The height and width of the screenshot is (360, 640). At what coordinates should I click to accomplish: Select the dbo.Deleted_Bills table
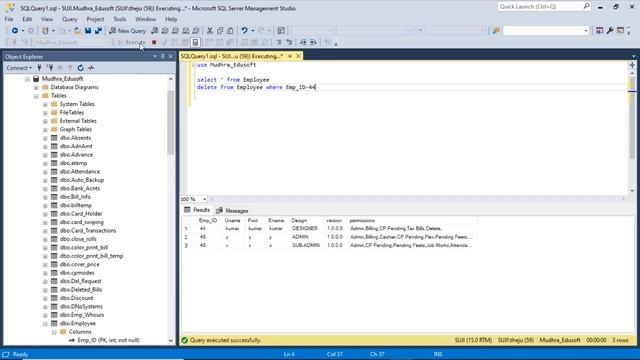(x=81, y=290)
